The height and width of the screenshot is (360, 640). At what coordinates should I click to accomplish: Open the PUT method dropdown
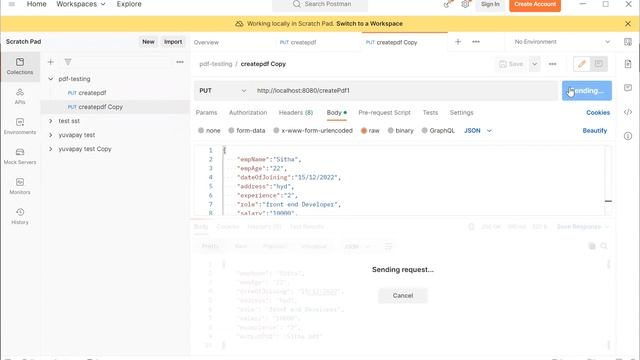point(222,91)
